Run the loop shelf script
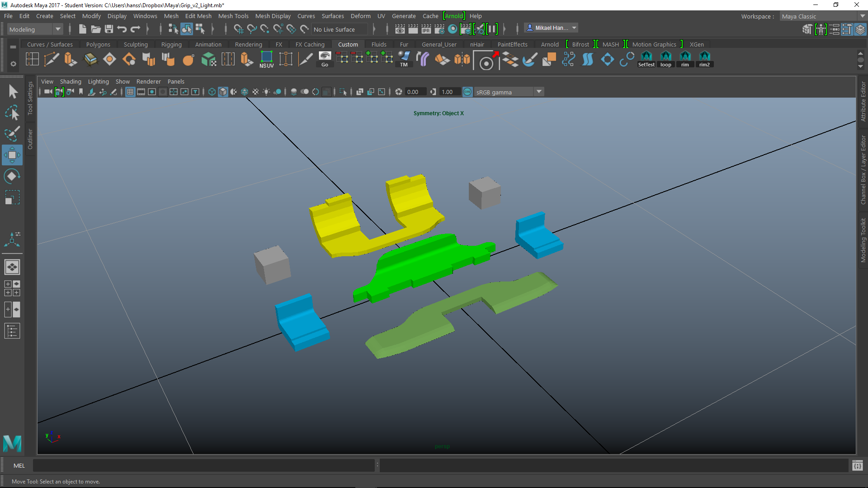868x488 pixels. point(666,59)
